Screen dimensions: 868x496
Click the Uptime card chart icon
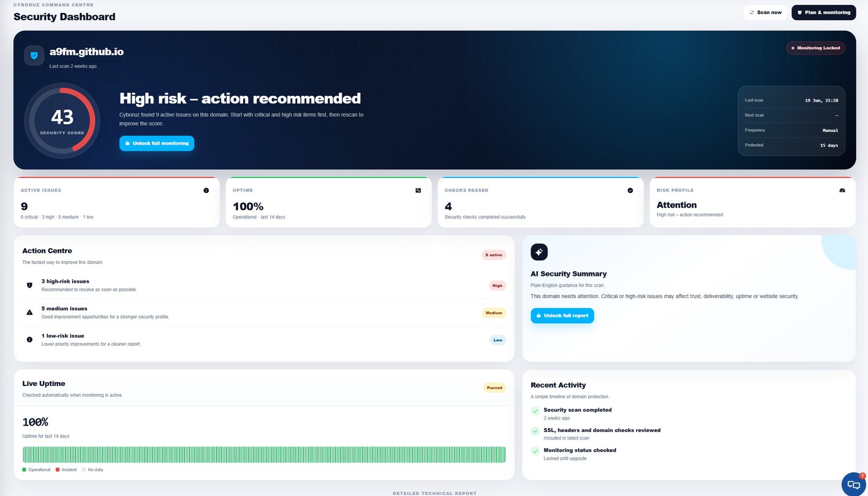click(418, 190)
